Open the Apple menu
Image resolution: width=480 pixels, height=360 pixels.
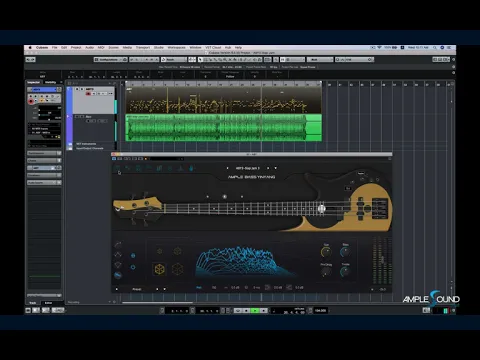click(30, 48)
